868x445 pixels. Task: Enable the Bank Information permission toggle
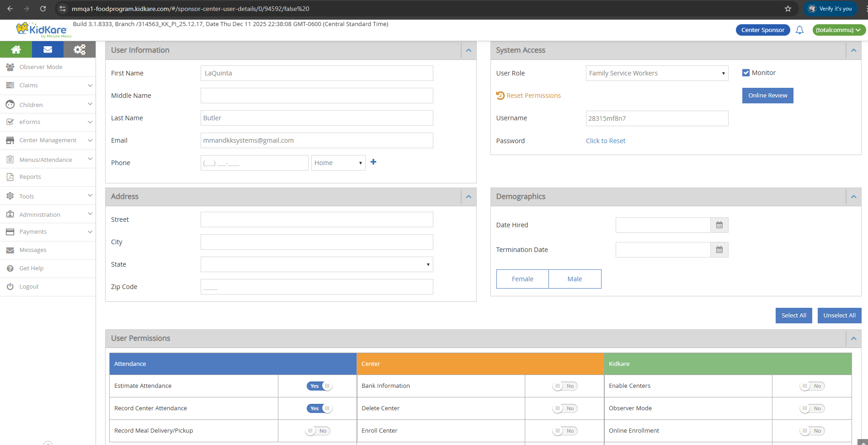(564, 386)
